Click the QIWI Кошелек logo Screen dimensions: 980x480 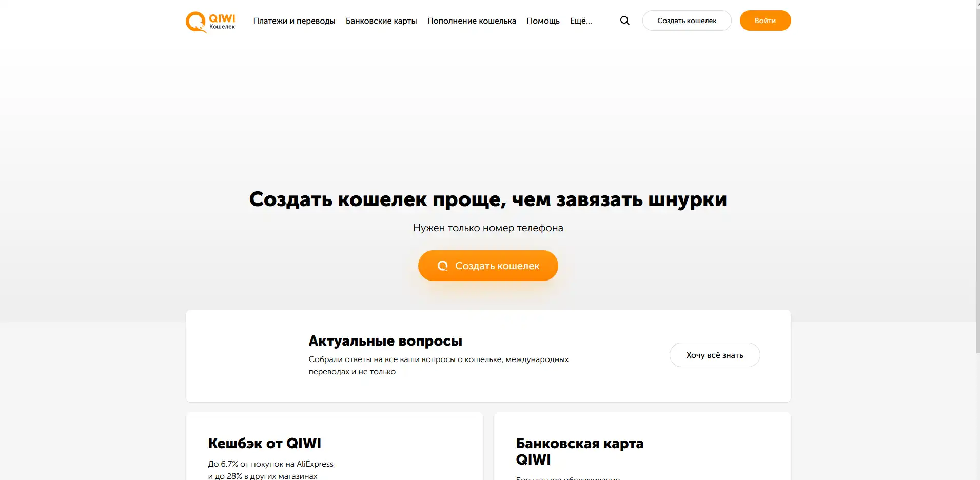click(210, 22)
